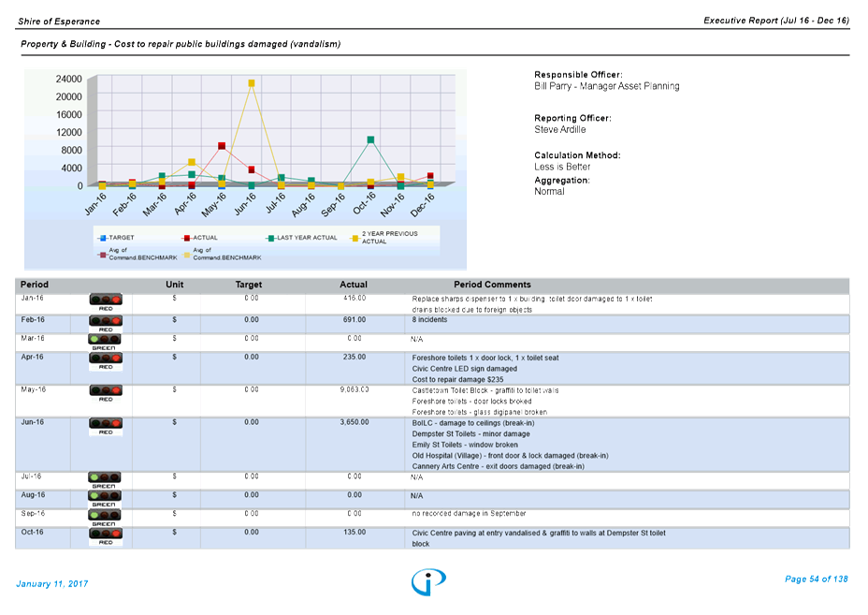Image resolution: width=868 pixels, height=615 pixels.
Task: Click the yellow Apr-16 data point
Action: (192, 162)
